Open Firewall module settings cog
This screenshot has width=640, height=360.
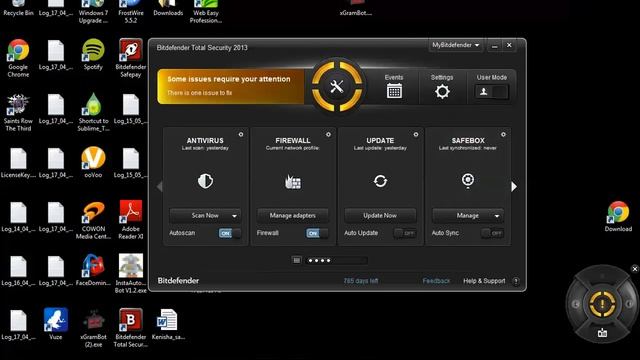click(328, 134)
